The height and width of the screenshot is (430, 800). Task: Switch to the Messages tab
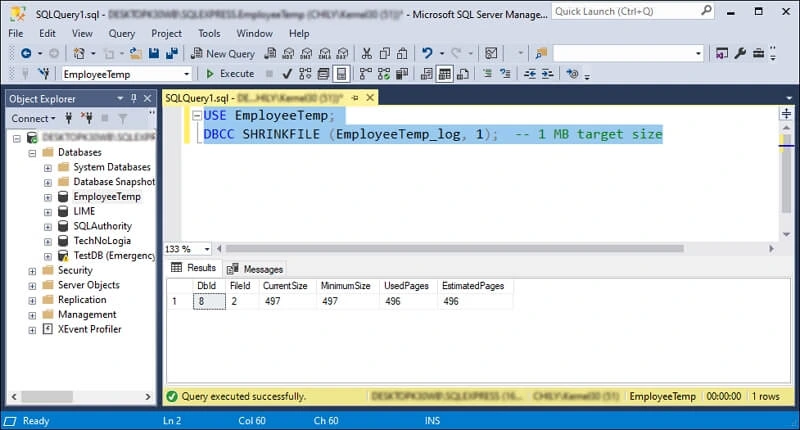point(255,269)
